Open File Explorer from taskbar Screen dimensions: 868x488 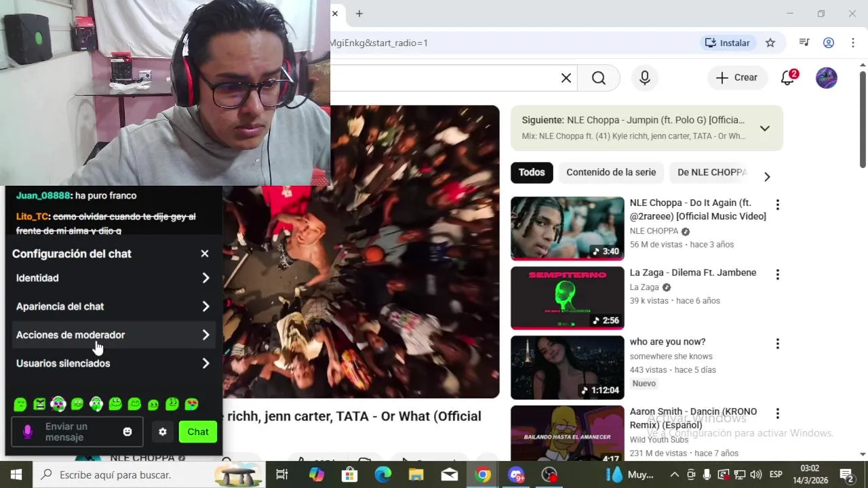[416, 474]
